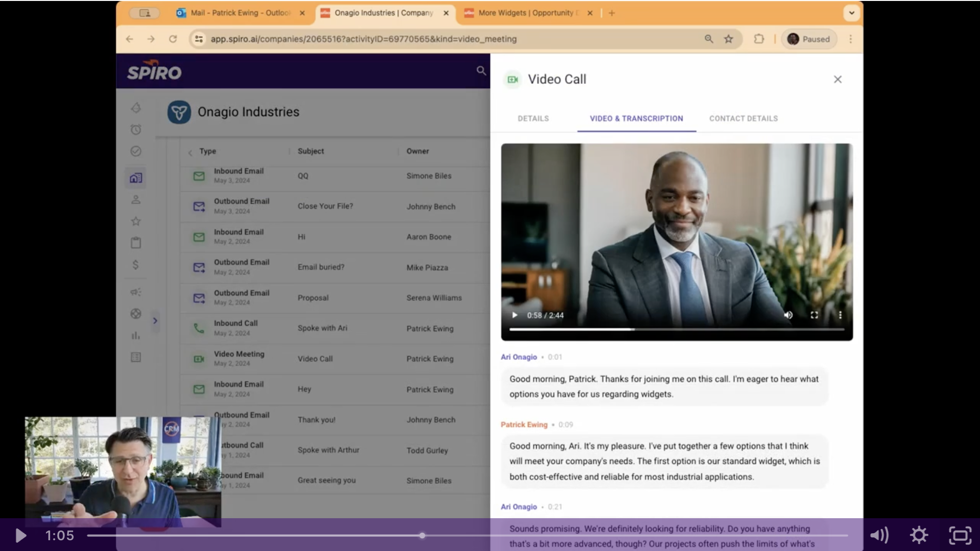Viewport: 980px width, 551px height.
Task: Play the embedded video call recording
Action: click(x=514, y=315)
